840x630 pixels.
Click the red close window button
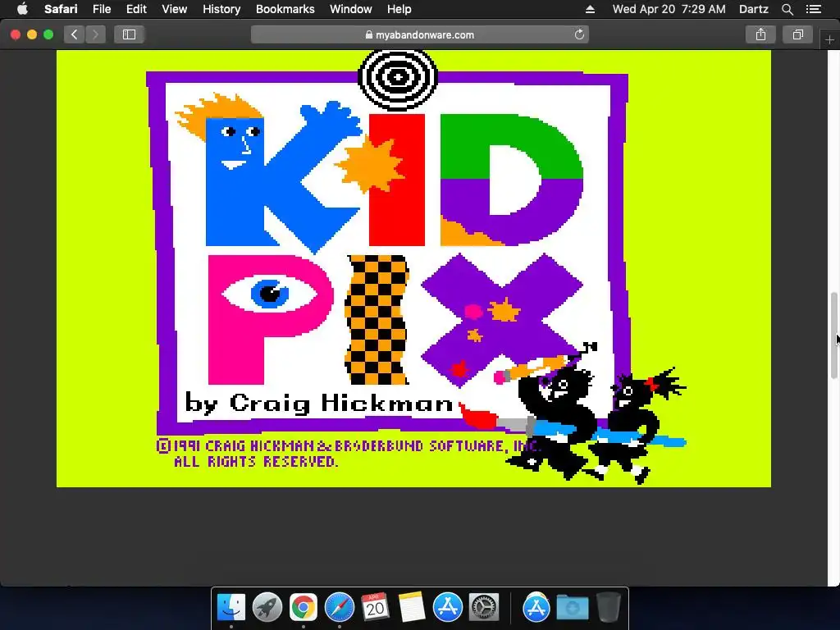pyautogui.click(x=16, y=34)
